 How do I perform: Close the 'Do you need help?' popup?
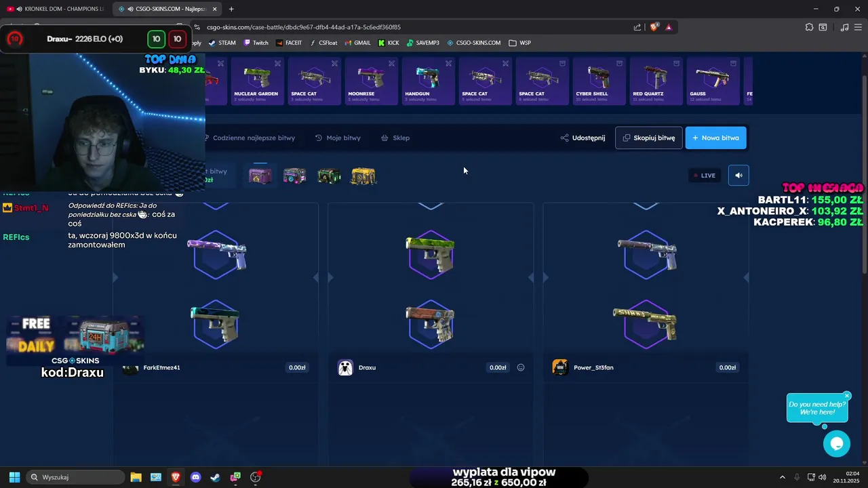[x=847, y=396]
